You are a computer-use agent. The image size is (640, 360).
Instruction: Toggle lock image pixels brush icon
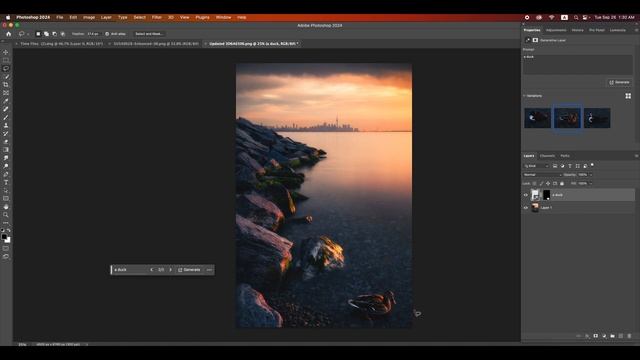coord(542,184)
